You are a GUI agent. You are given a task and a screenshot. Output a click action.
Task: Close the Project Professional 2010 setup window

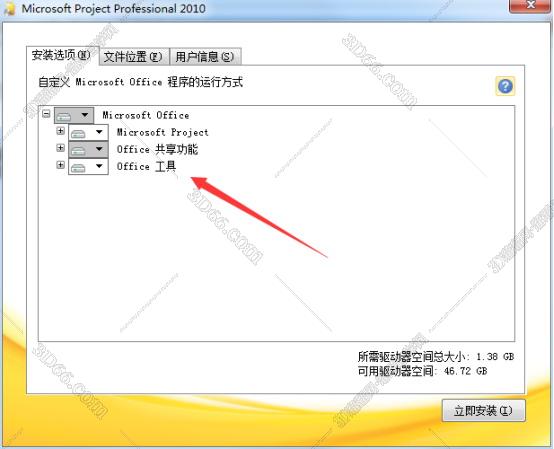(x=531, y=5)
